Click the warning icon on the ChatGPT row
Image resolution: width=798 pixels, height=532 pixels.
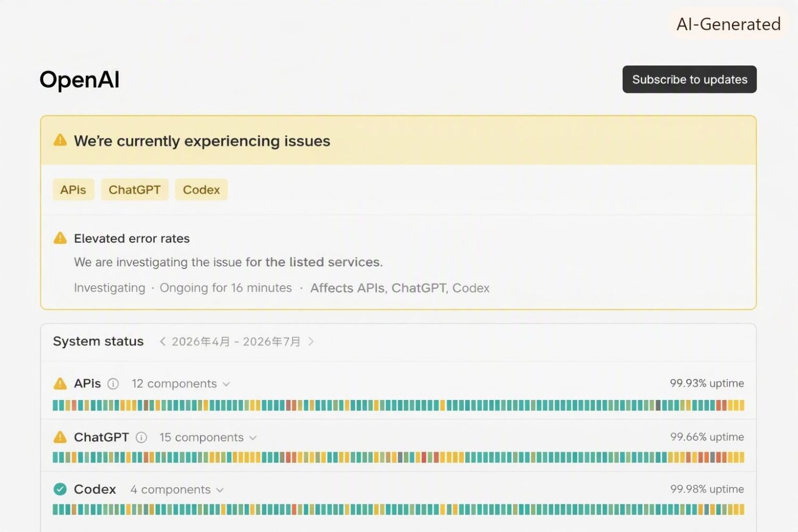[60, 437]
